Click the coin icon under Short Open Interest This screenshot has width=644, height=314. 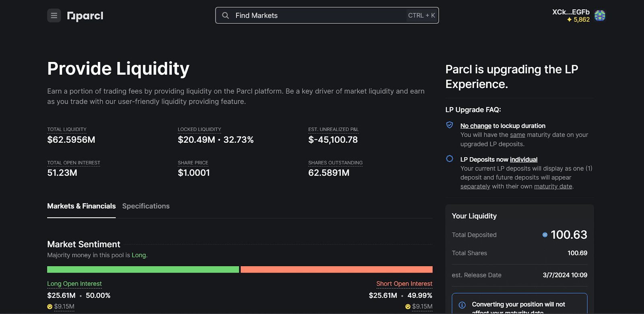408,307
